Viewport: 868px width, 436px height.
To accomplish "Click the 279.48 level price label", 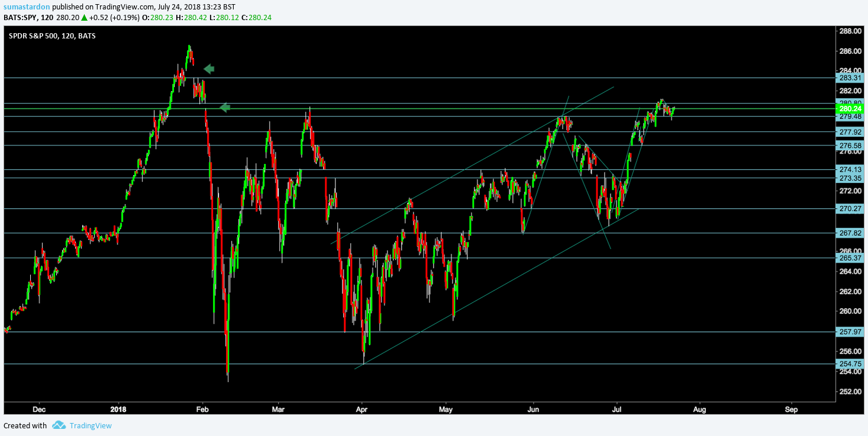I will coord(849,117).
